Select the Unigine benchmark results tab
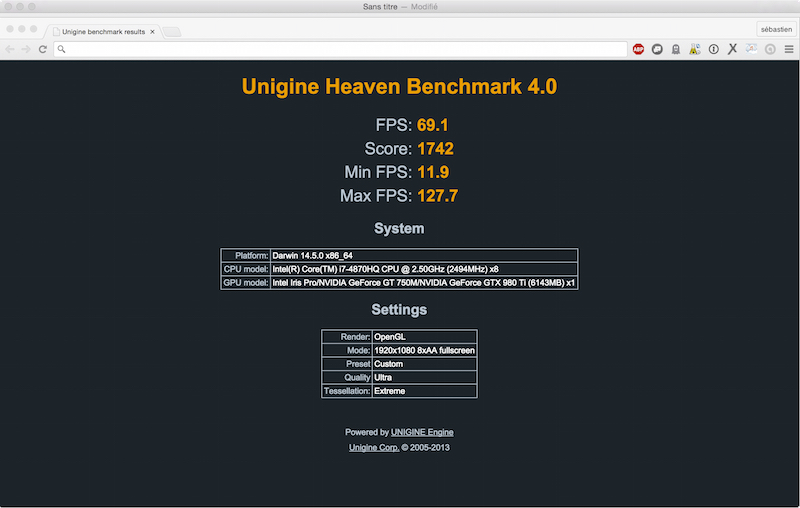 pos(104,32)
